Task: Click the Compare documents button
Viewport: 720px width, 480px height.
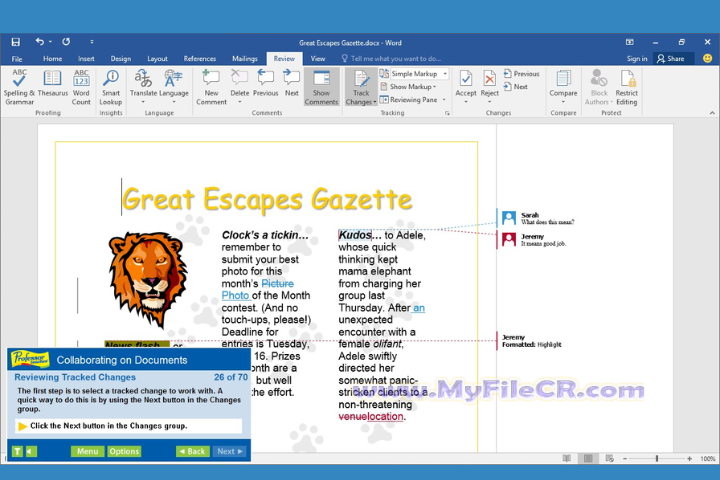Action: [563, 87]
